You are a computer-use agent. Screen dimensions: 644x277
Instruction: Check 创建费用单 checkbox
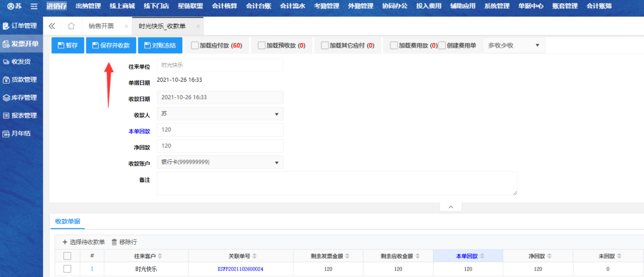pyautogui.click(x=442, y=45)
